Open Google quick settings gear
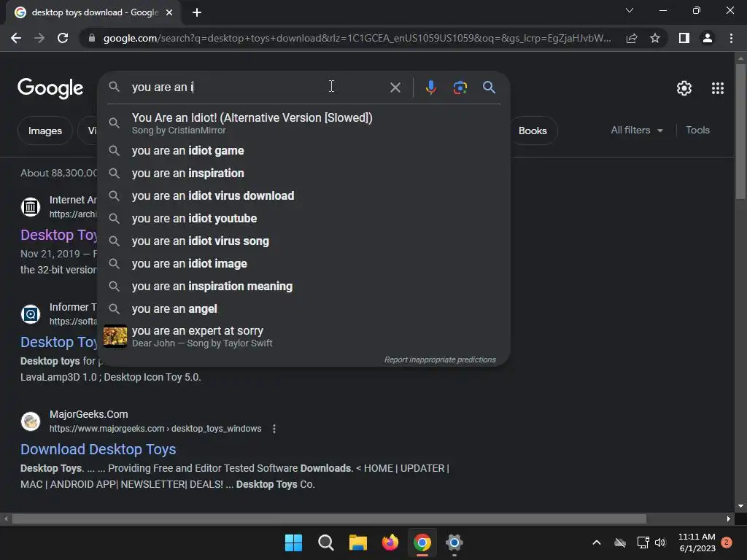Image resolution: width=747 pixels, height=560 pixels. [x=684, y=88]
